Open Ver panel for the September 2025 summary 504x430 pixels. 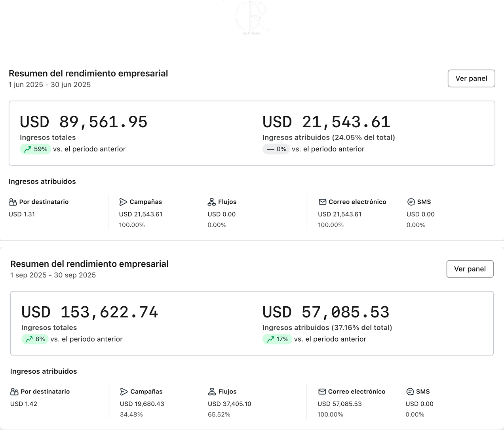pos(470,269)
